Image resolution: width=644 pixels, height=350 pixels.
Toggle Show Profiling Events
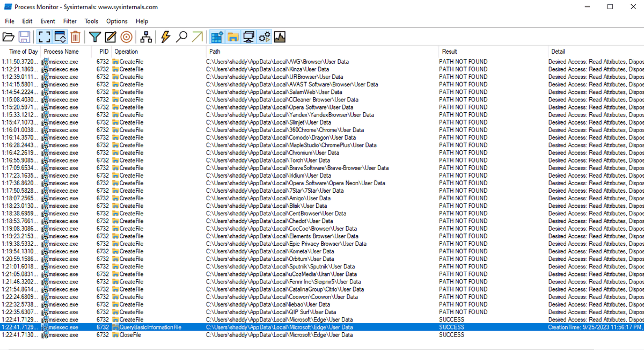click(x=280, y=37)
